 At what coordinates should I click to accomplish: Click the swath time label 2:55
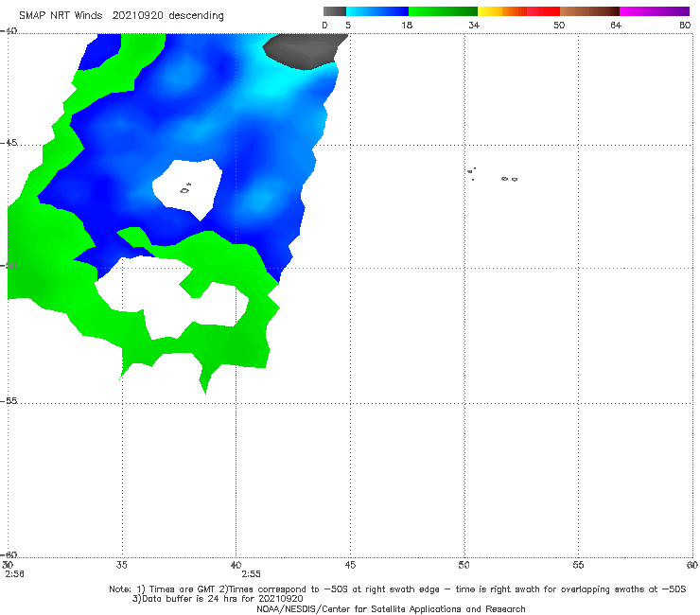tap(251, 574)
